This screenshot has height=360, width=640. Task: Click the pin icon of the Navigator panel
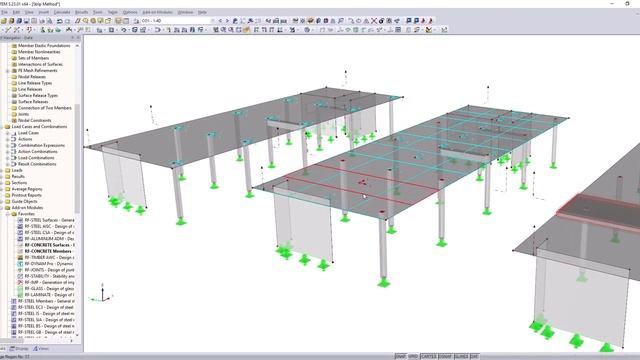pos(73,38)
